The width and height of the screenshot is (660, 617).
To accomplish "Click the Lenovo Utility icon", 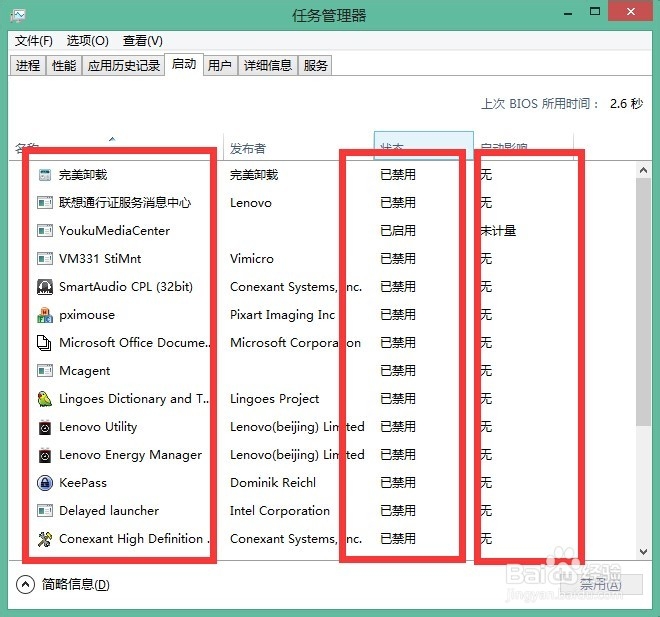I will (x=45, y=427).
